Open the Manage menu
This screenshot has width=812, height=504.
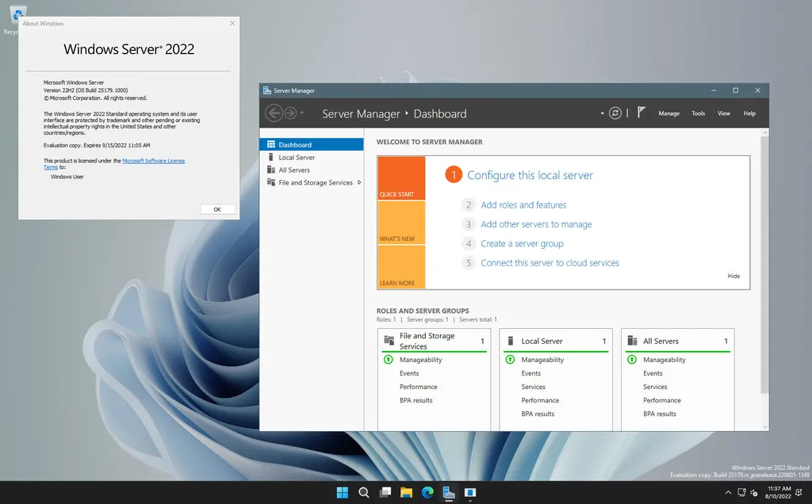[668, 113]
